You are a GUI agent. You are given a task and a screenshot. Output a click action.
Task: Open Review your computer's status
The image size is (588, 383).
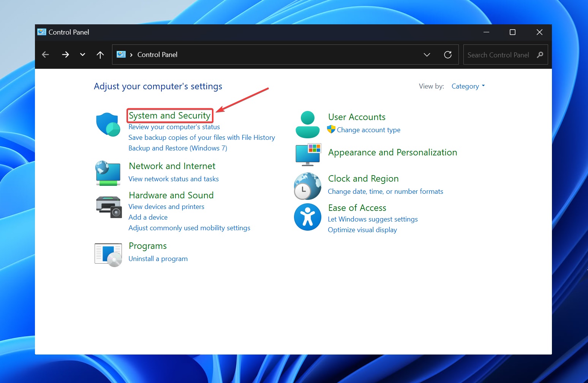point(174,127)
